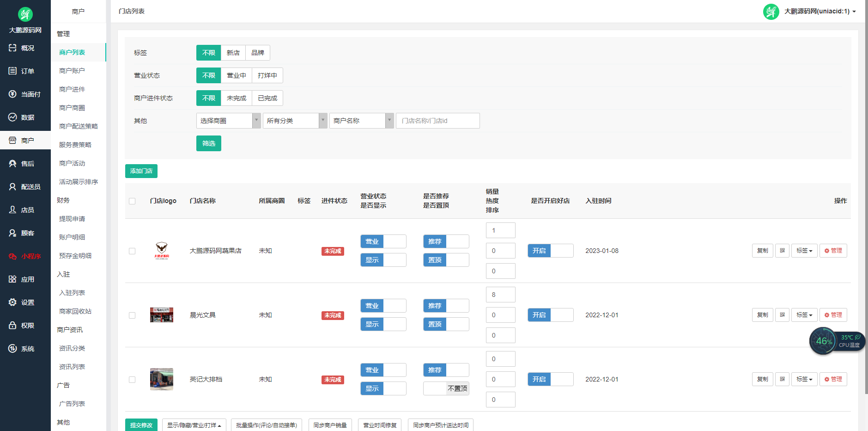Open the 小程序 sidebar item
Viewport: 868px width, 431px height.
(x=25, y=256)
